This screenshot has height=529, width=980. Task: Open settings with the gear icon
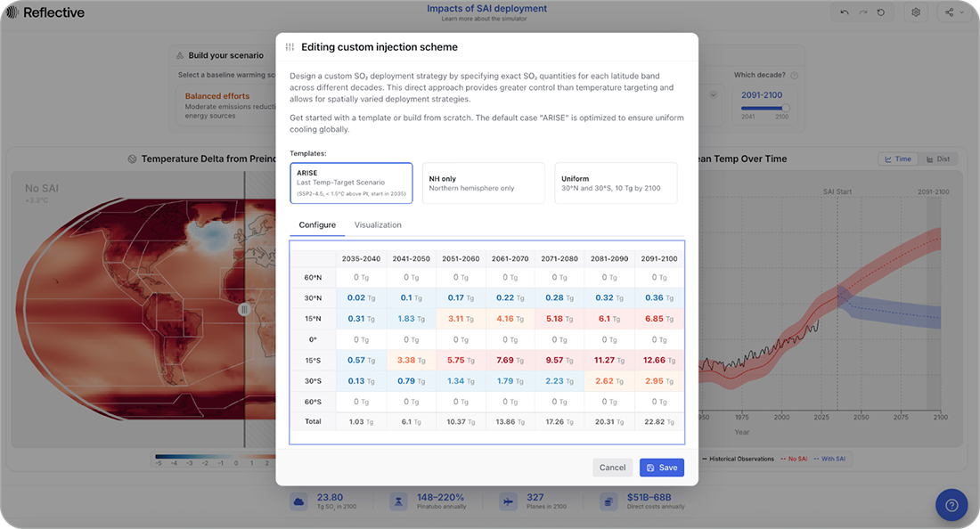[916, 12]
